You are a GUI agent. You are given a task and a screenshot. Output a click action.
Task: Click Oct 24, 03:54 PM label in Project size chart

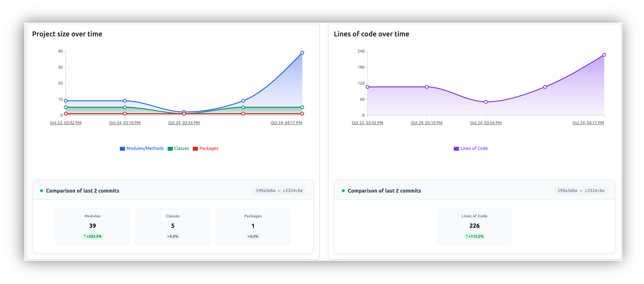point(184,123)
